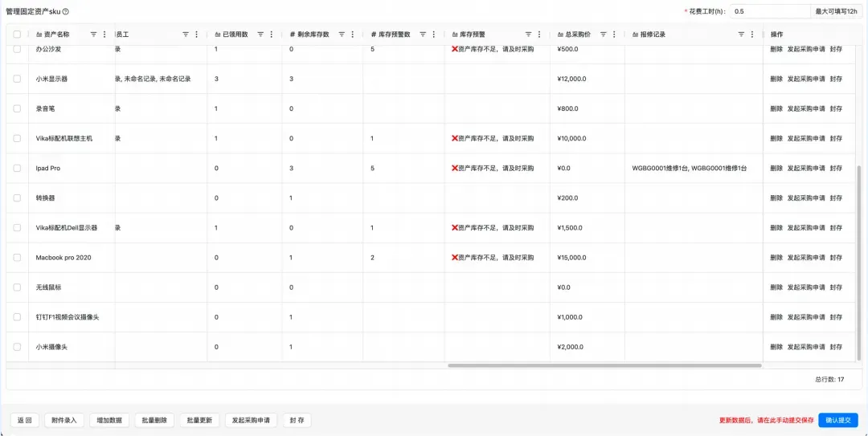Click the blue 确认提交 button
868x436 pixels.
pos(838,420)
